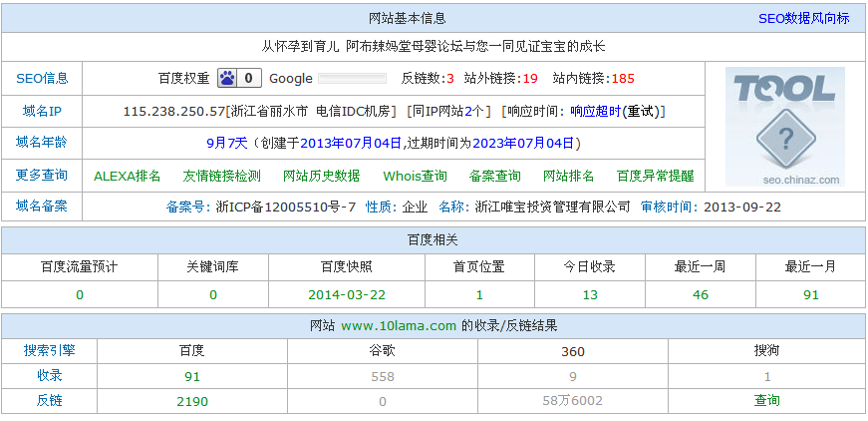
Task: Open 百度异常提醒 link
Action: (655, 176)
